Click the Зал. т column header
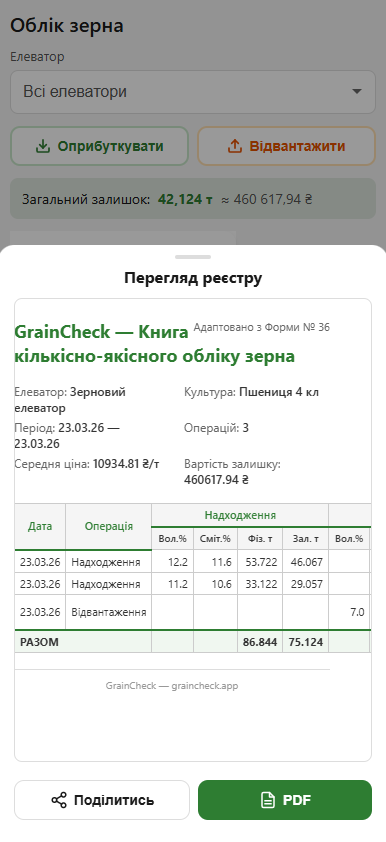Image resolution: width=386 pixels, height=842 pixels. [305, 539]
